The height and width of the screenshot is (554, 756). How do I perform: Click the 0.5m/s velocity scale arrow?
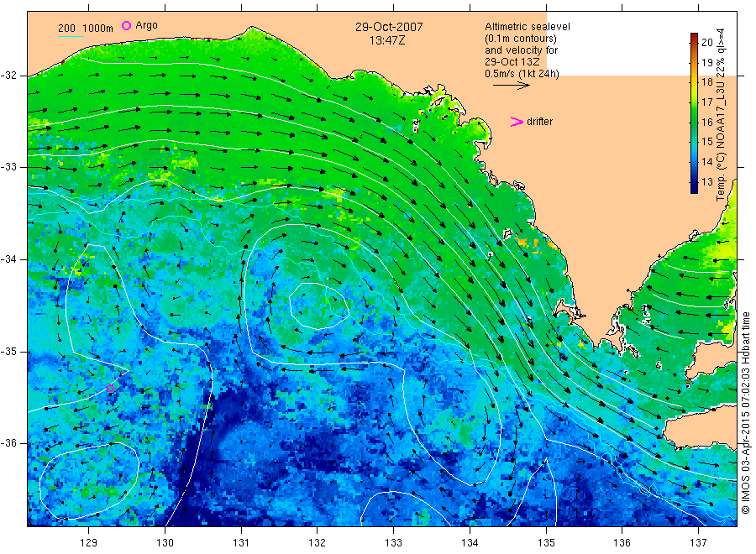511,86
